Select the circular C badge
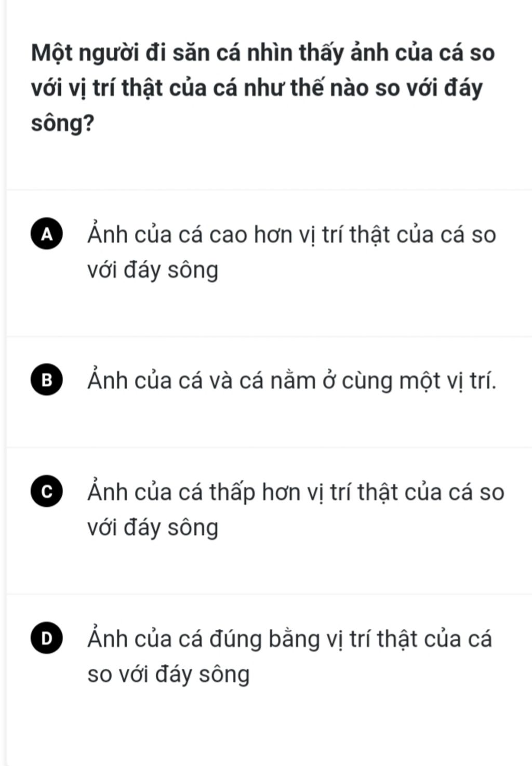 (x=47, y=492)
